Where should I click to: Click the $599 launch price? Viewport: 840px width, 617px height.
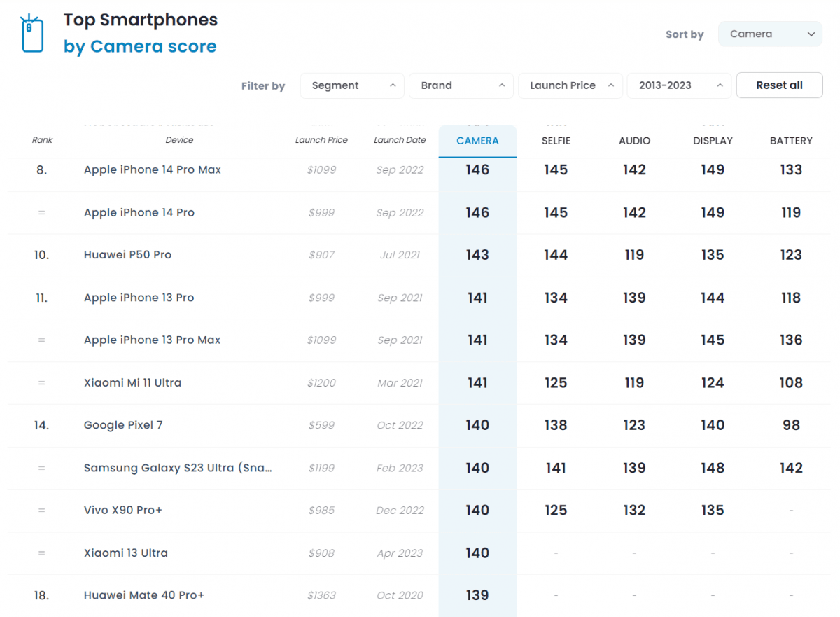[x=321, y=425]
